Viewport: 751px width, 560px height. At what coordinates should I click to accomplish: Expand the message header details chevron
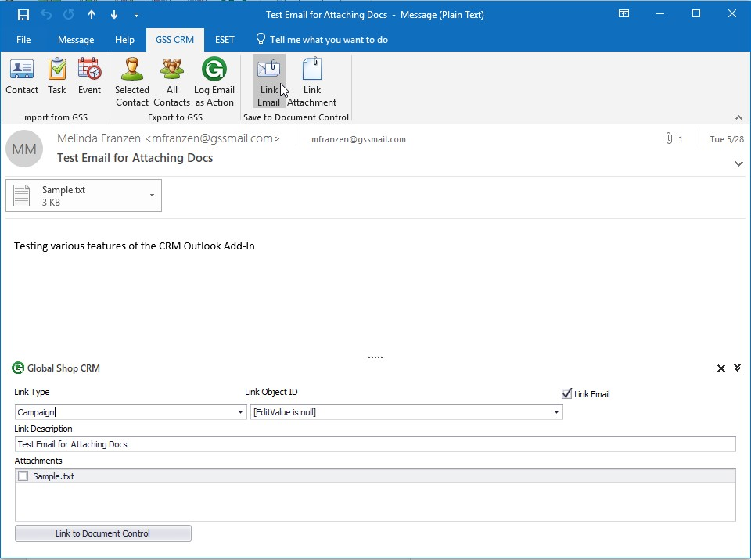pos(738,163)
